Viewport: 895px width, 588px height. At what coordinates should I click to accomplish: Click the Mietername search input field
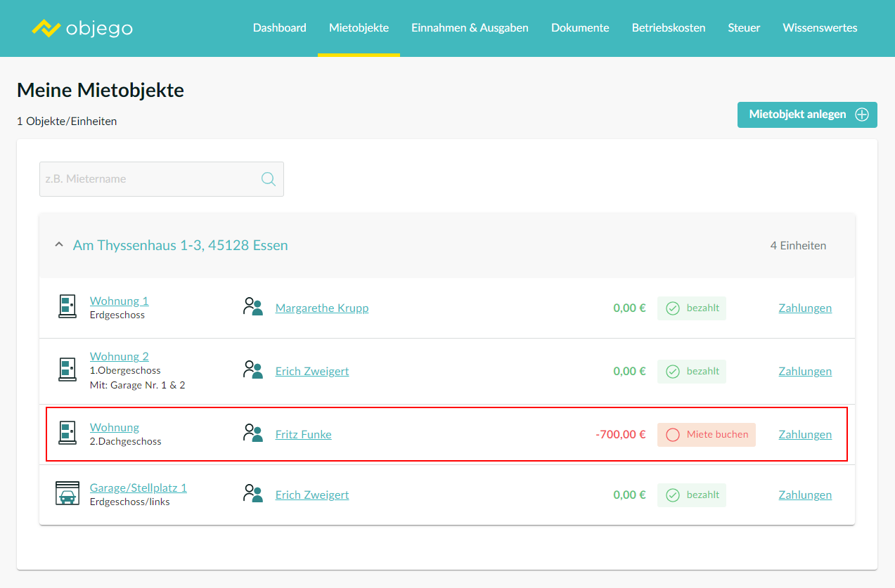[x=150, y=179]
